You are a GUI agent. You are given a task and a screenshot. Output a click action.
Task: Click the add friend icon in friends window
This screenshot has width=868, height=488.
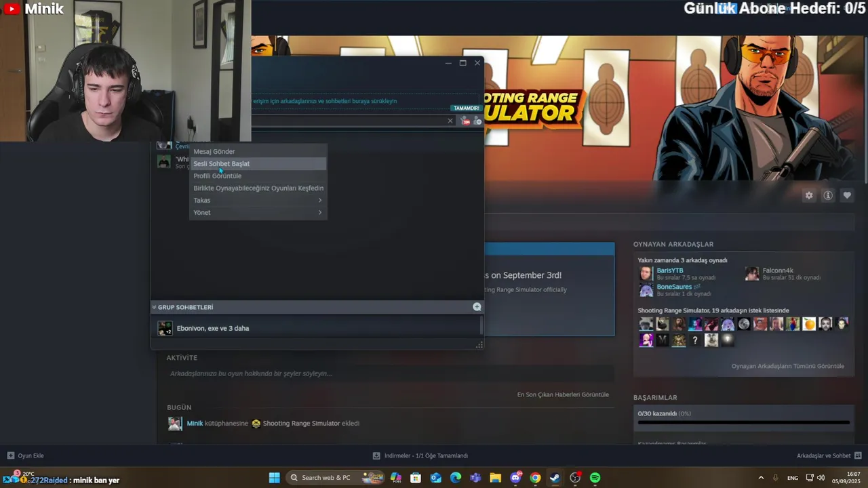477,121
